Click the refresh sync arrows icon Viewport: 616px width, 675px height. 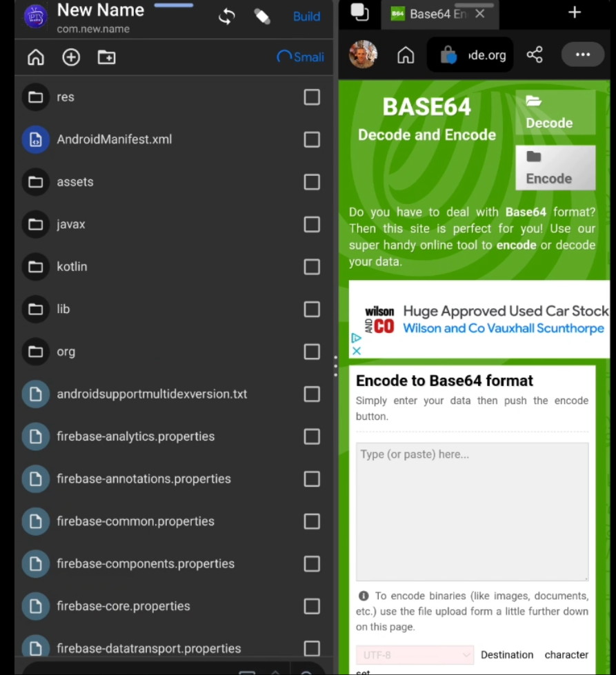226,17
